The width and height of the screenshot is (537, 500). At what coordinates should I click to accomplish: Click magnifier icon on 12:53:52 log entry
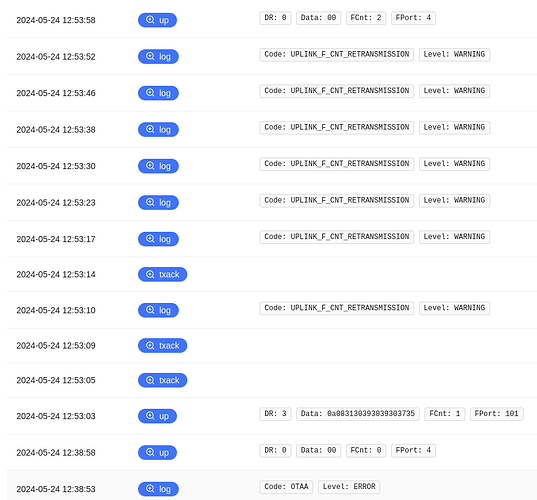(x=150, y=56)
